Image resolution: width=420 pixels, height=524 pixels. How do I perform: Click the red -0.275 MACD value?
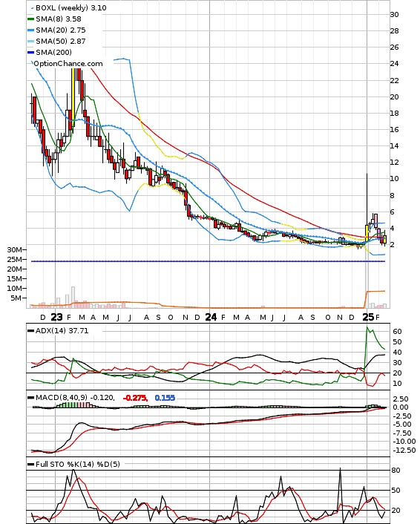point(135,398)
